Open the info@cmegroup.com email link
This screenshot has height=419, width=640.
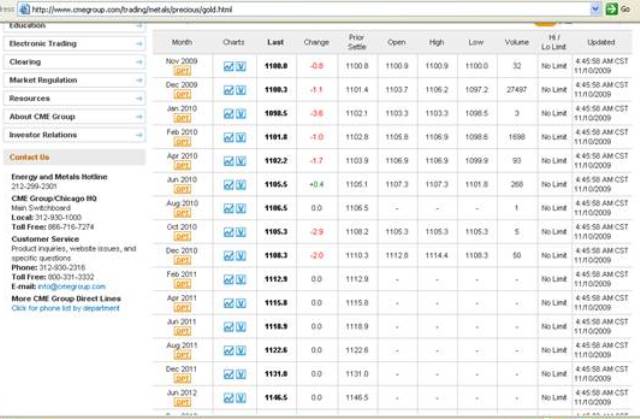point(71,286)
